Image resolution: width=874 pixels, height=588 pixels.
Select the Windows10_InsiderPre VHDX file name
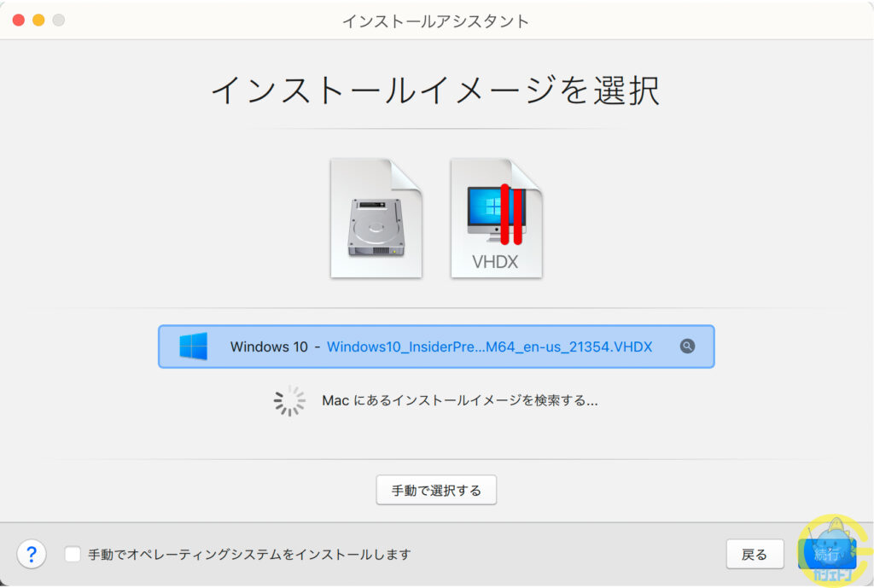489,346
